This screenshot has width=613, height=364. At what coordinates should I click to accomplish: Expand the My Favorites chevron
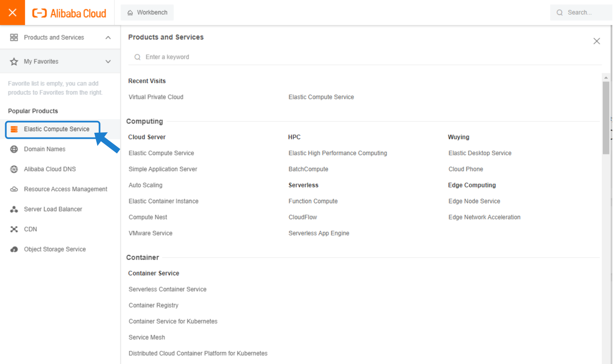[x=108, y=62]
